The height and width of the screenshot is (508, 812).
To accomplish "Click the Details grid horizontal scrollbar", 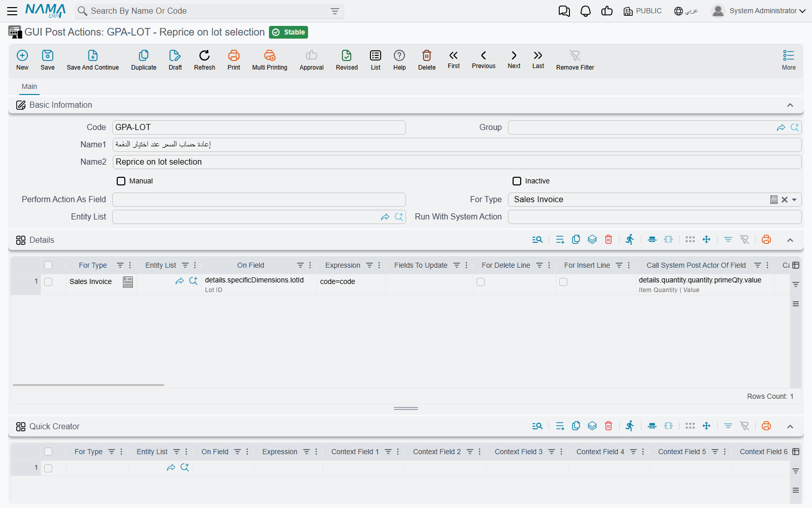I will pos(88,385).
